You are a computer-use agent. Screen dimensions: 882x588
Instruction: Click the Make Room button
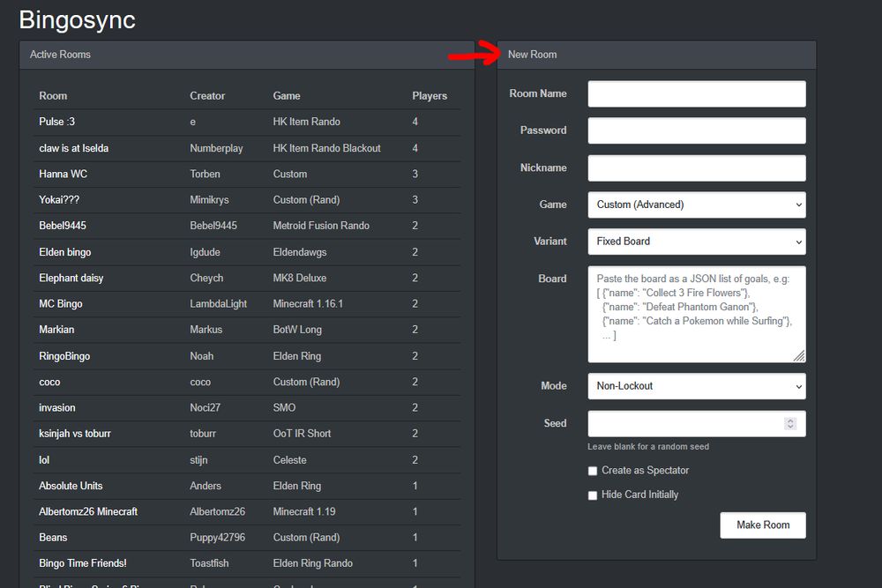point(762,525)
